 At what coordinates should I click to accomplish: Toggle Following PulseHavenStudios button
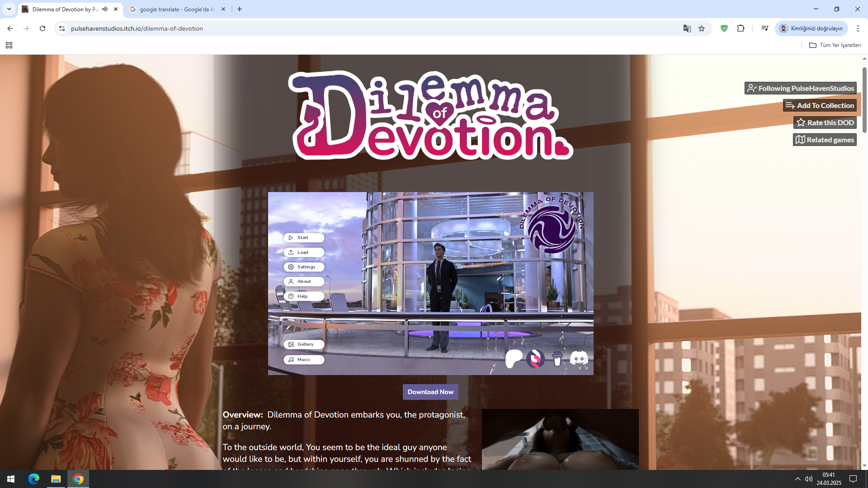click(800, 88)
